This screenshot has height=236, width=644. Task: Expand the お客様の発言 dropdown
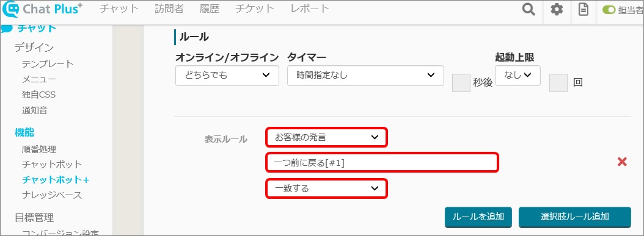click(x=326, y=137)
